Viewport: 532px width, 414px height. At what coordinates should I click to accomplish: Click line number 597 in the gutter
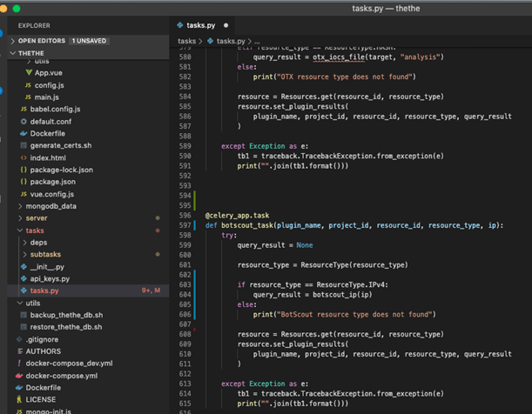[183, 225]
